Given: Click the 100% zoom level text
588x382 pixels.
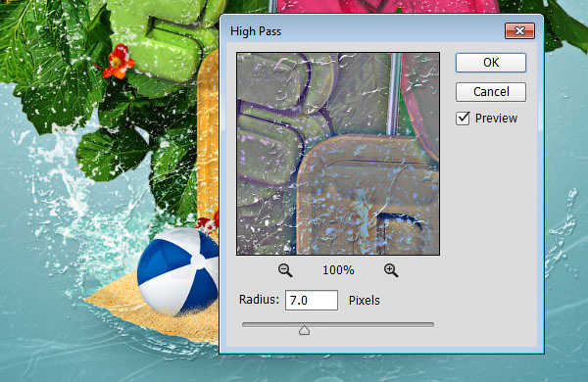Looking at the screenshot, I should click(338, 270).
